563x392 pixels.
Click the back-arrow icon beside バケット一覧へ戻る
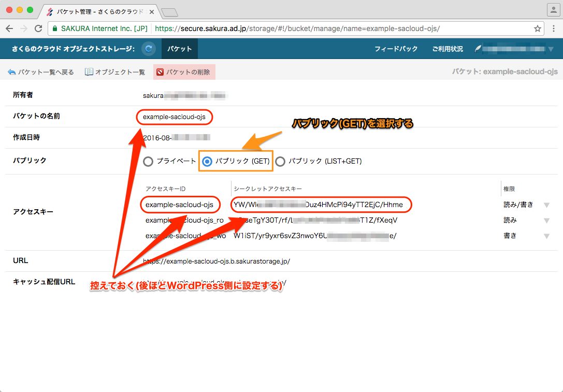click(x=11, y=72)
